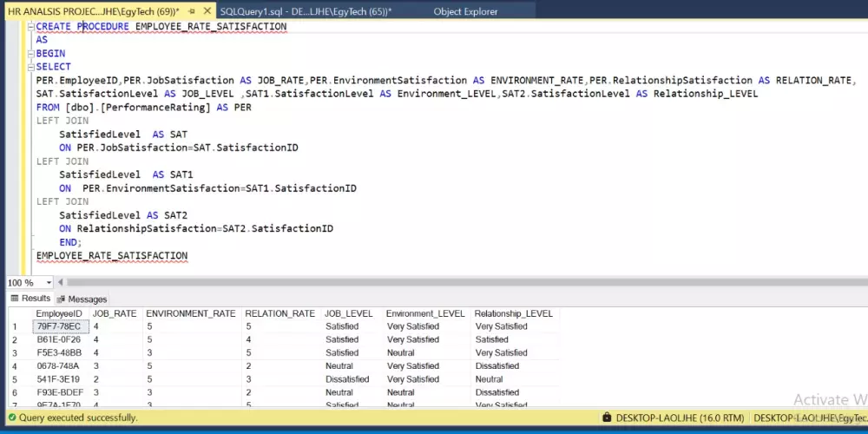Click [PerformanceRating] in the FROM clause
Screen dimensions: 868x434
coord(156,108)
